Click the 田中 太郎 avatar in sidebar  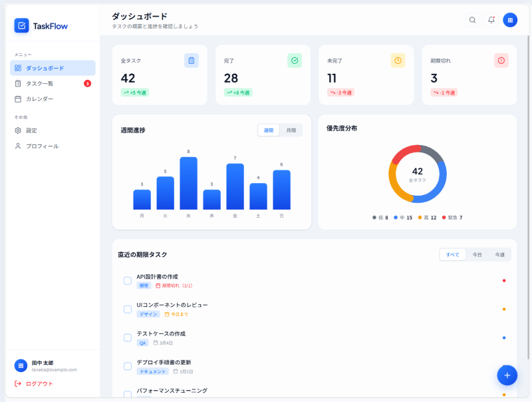tap(21, 365)
